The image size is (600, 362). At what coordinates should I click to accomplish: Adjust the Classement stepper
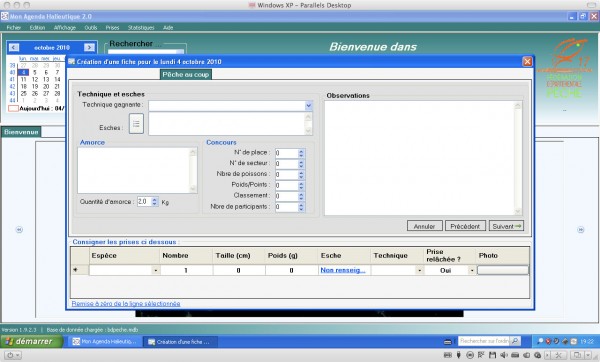click(x=301, y=196)
